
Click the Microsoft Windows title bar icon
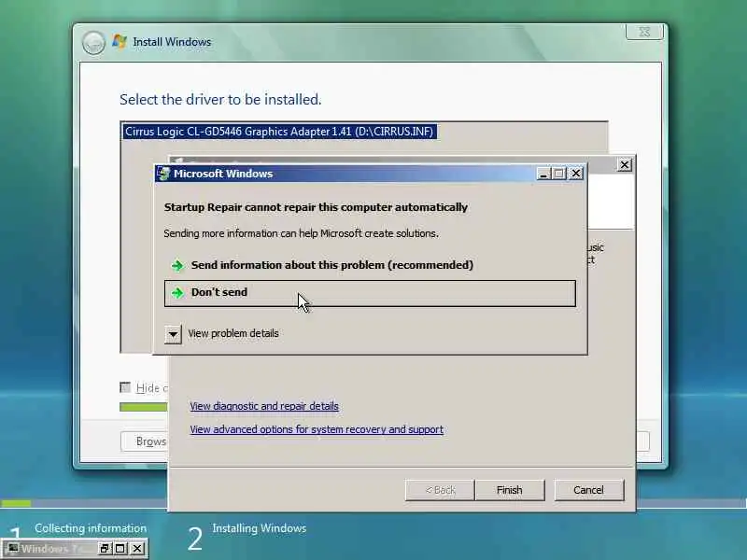pyautogui.click(x=163, y=174)
